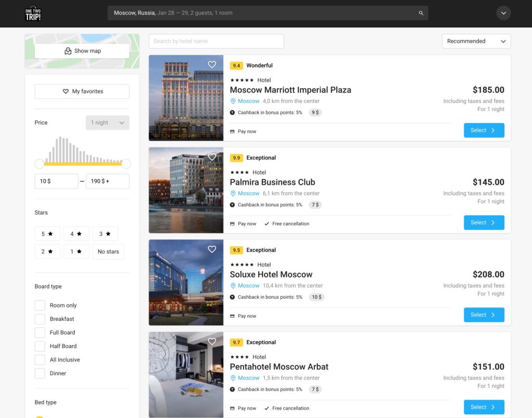Check the All Inclusive option
Screen dimensions: 532x418
tap(39, 359)
